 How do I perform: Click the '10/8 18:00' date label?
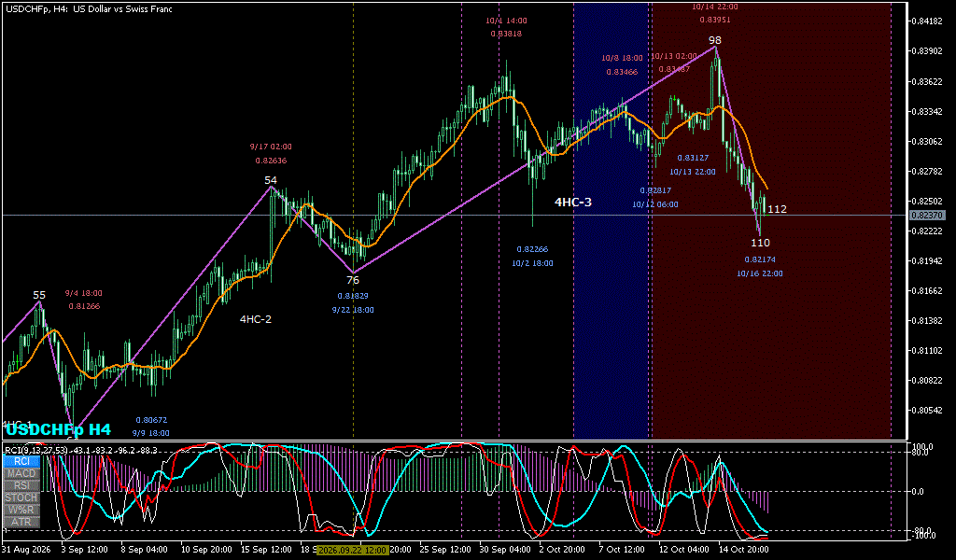coord(622,58)
